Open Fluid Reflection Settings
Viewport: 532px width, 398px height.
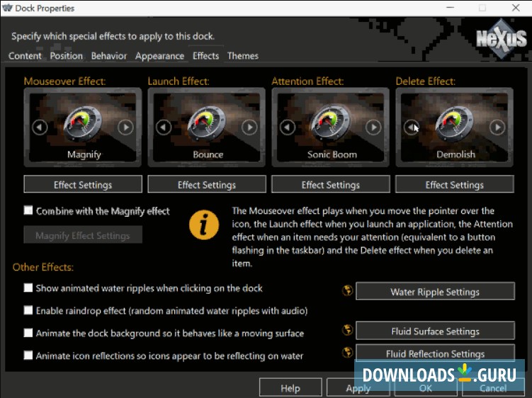click(x=435, y=353)
